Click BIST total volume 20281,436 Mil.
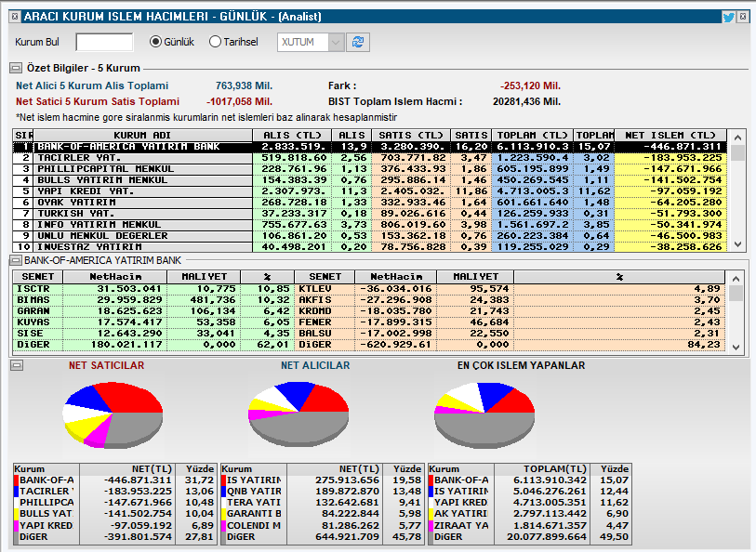 tap(526, 101)
